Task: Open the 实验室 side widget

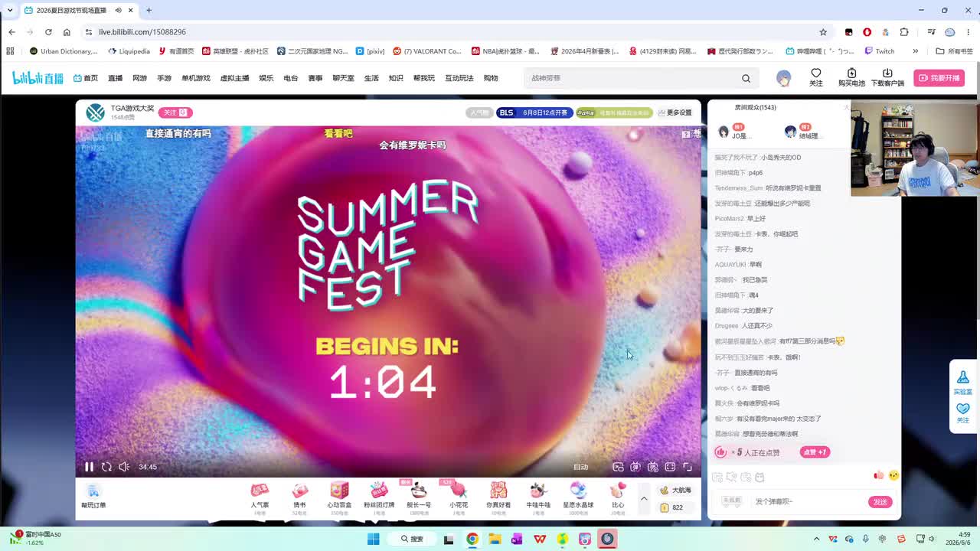Action: click(962, 381)
